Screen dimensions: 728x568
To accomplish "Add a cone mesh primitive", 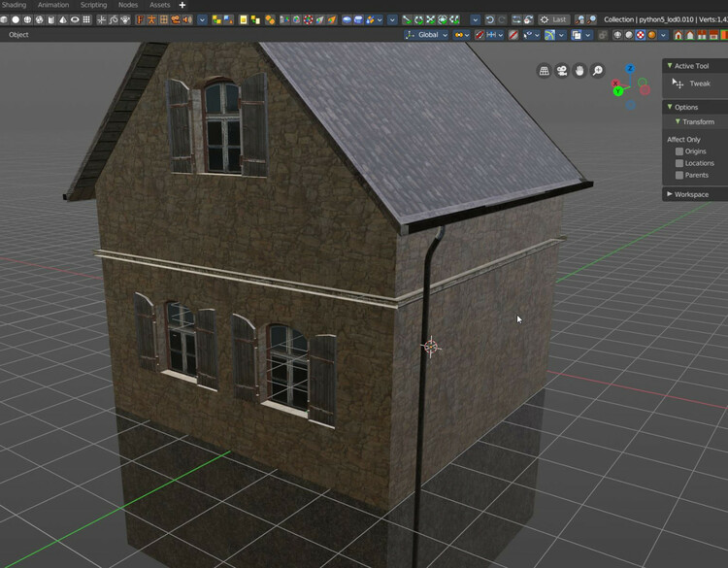I will coord(63,20).
